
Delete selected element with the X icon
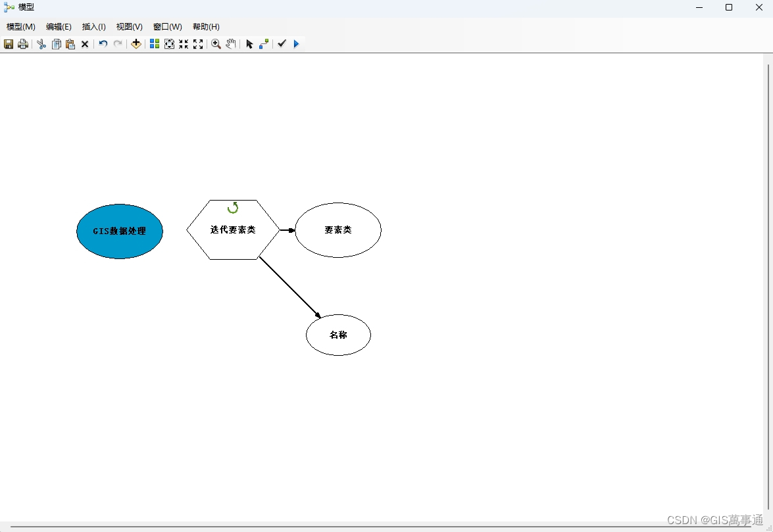coord(84,44)
